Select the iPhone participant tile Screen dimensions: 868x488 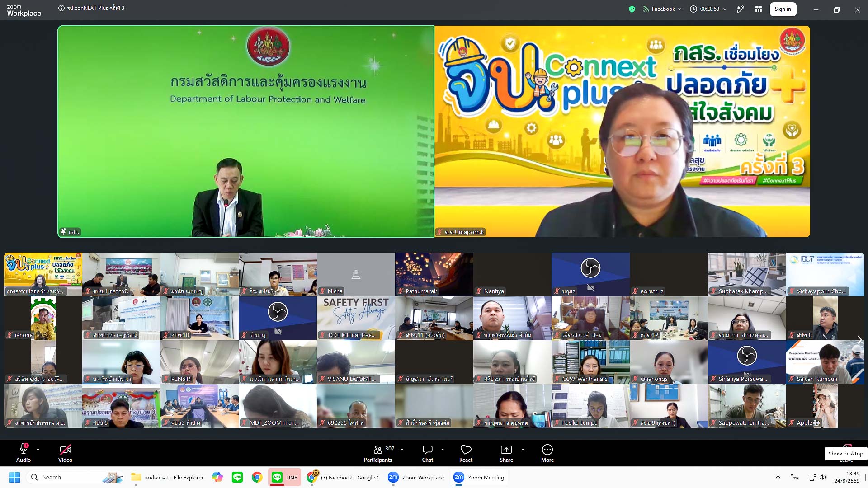43,318
